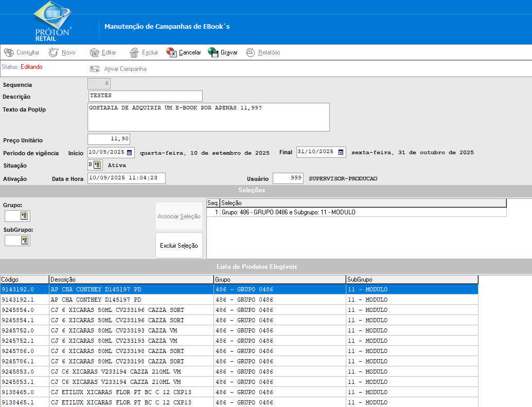The width and height of the screenshot is (532, 407).
Task: Click the Grupo column header in products list
Action: pyautogui.click(x=280, y=280)
